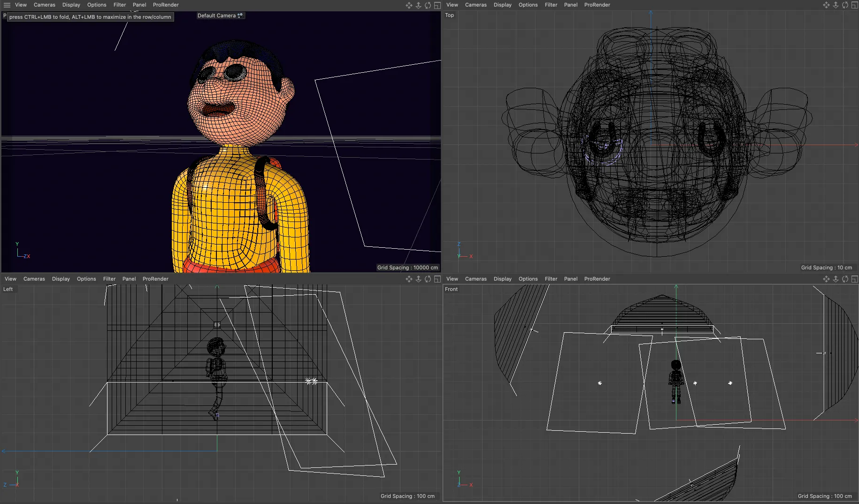Select the Pan camera icon in Perspective viewport

pyautogui.click(x=408, y=5)
